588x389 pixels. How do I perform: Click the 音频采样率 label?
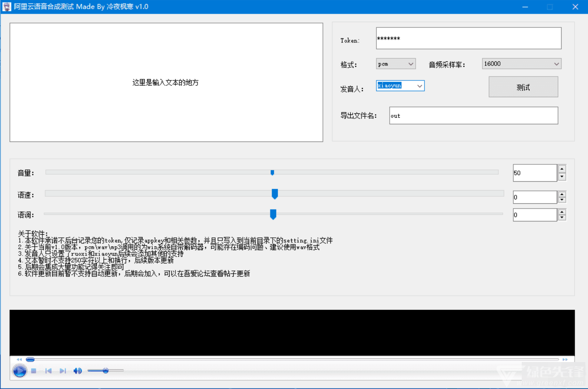[447, 65]
